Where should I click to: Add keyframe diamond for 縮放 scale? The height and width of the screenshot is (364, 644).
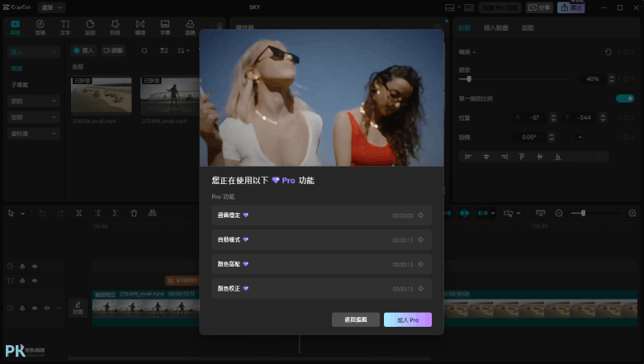point(626,78)
